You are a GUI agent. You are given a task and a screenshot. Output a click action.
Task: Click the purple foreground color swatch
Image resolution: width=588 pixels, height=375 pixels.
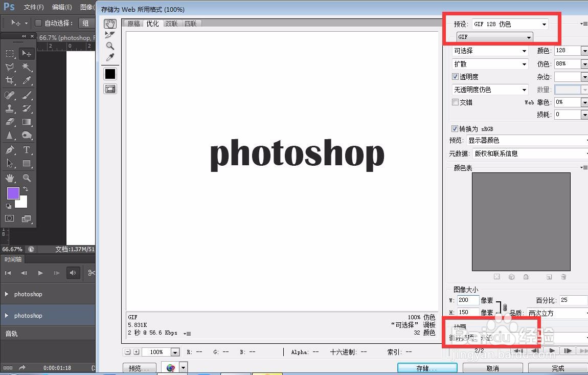[13, 194]
